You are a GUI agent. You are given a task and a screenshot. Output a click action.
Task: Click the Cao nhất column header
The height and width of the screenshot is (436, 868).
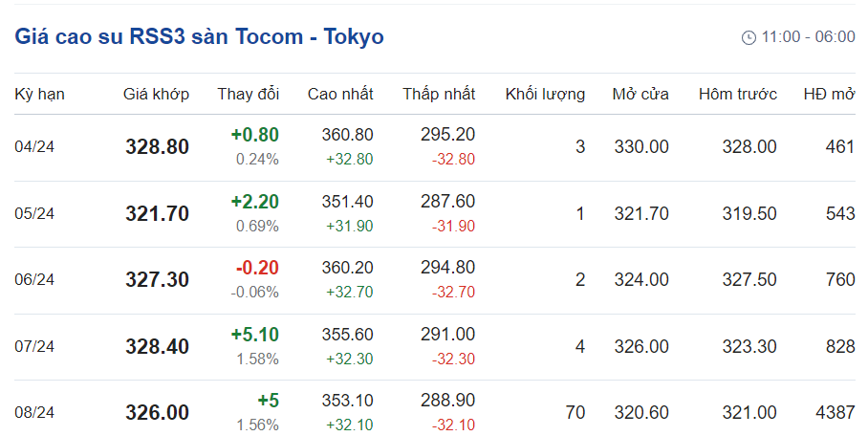(340, 94)
